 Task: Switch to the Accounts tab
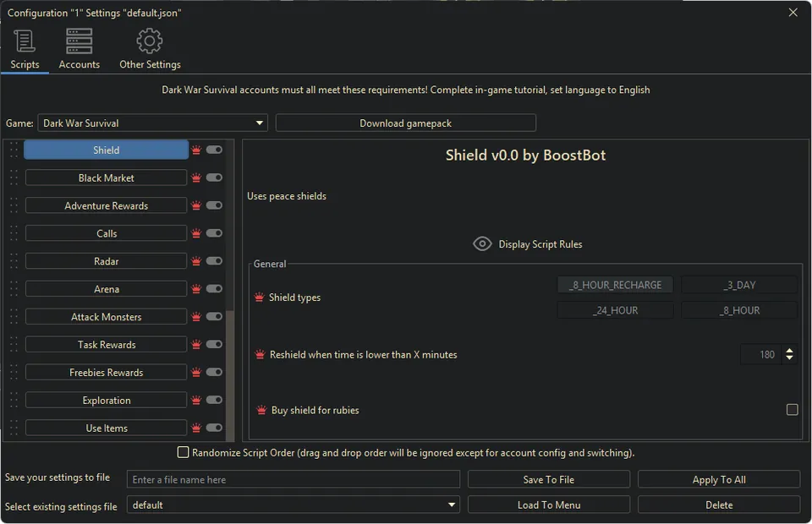pos(79,50)
